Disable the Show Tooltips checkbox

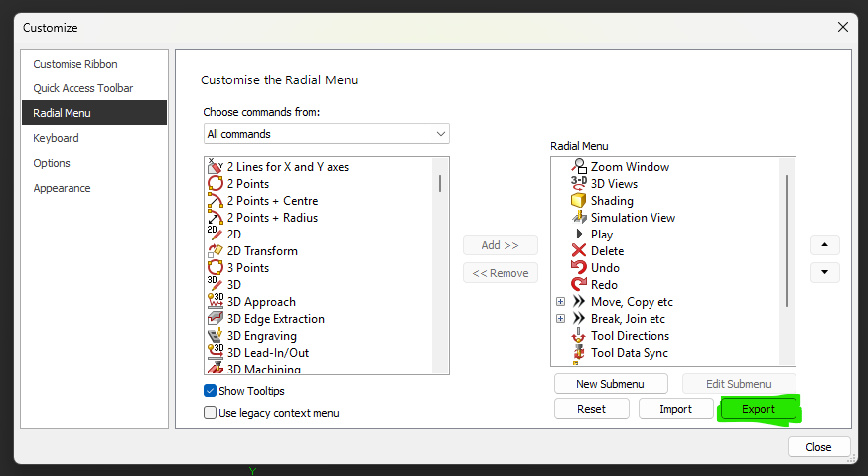(x=211, y=391)
